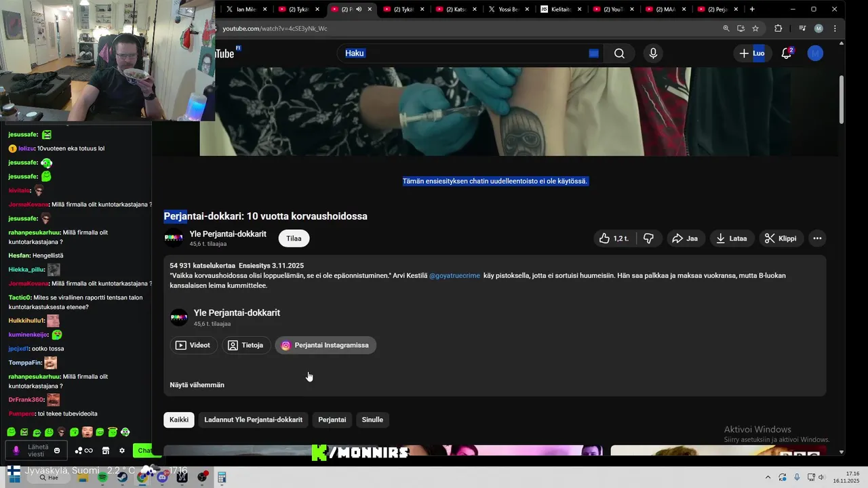Open channel Tietoja button
The width and height of the screenshot is (868, 488).
tap(245, 345)
